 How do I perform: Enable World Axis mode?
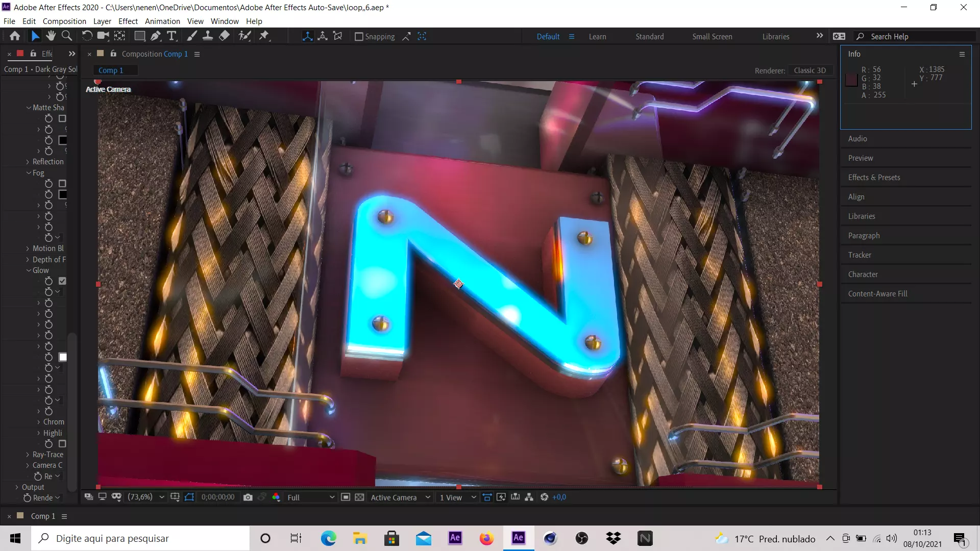(323, 36)
